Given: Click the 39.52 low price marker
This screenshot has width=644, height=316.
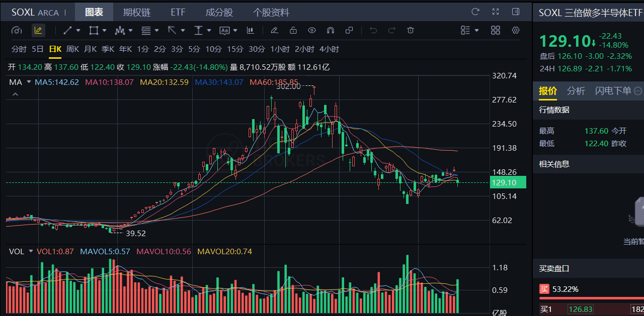Looking at the screenshot, I should [x=135, y=233].
